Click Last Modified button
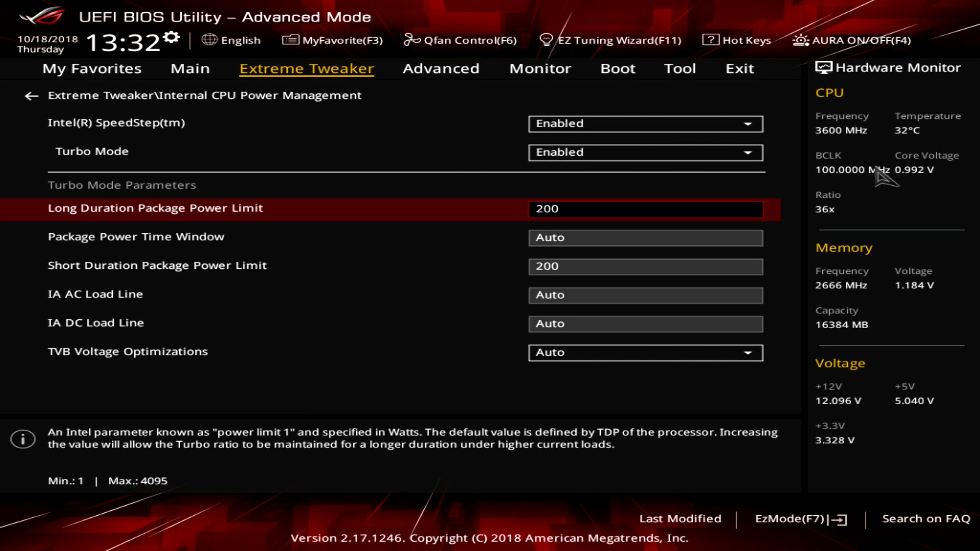 (x=680, y=518)
